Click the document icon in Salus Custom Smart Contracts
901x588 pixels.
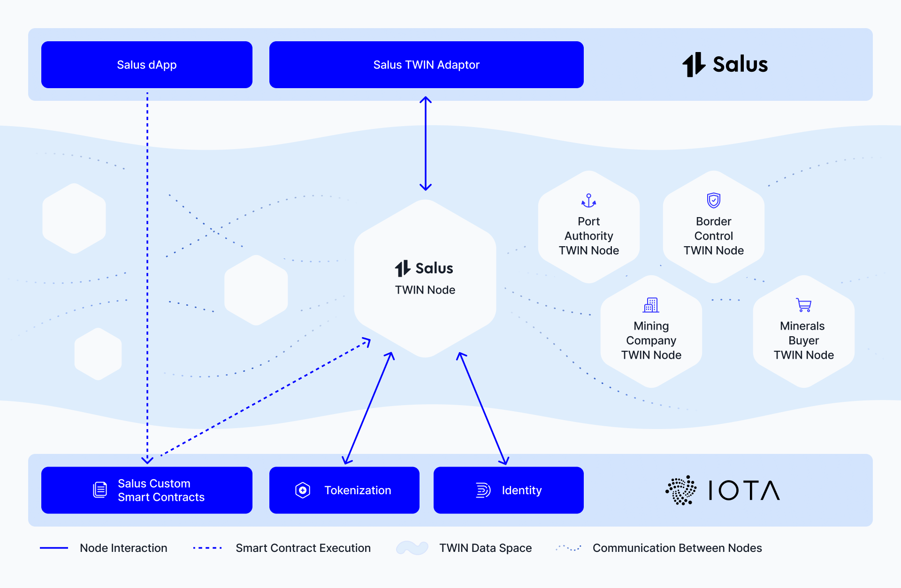(100, 490)
